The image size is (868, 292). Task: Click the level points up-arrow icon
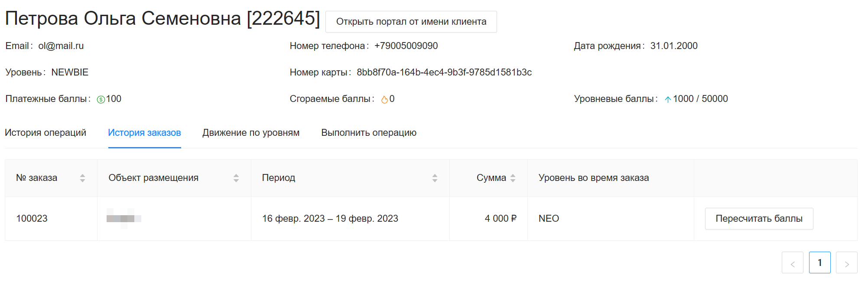[x=668, y=99]
